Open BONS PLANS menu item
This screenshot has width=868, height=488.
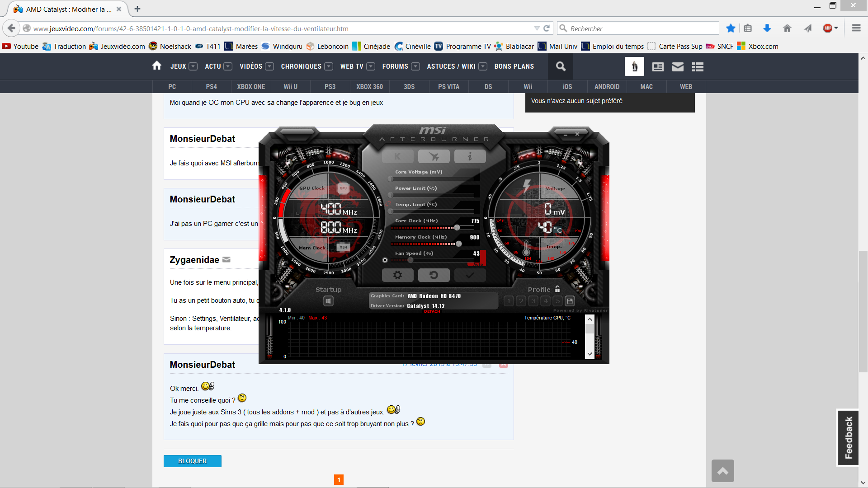(514, 66)
